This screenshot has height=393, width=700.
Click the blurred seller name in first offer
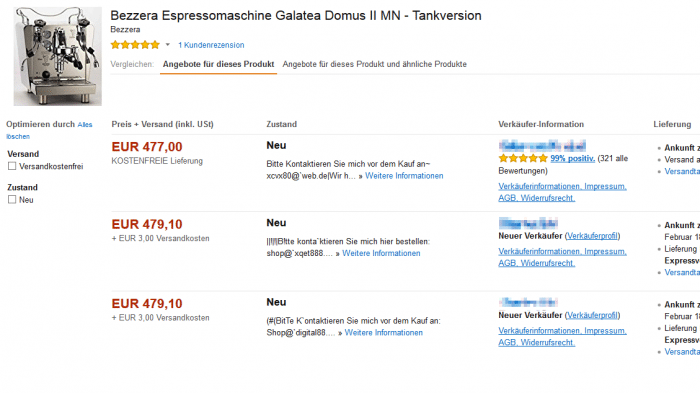542,146
